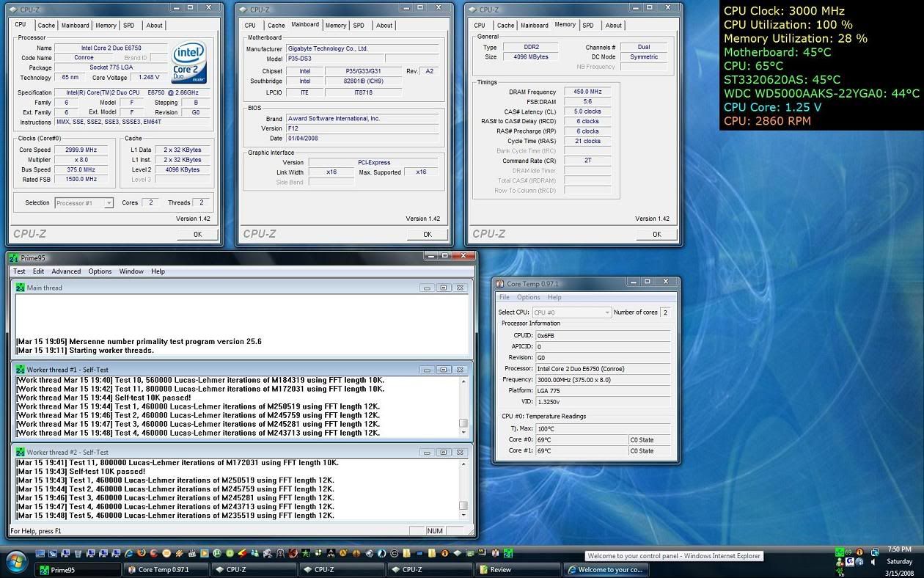The height and width of the screenshot is (578, 924).
Task: Click the Prime95 icon on Worker thread #2
Action: click(x=21, y=453)
